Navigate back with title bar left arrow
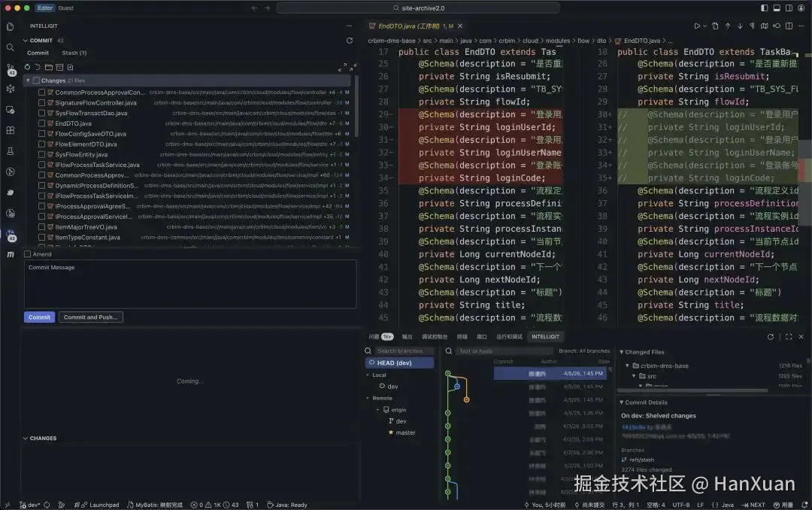This screenshot has height=510, width=812. click(x=254, y=8)
